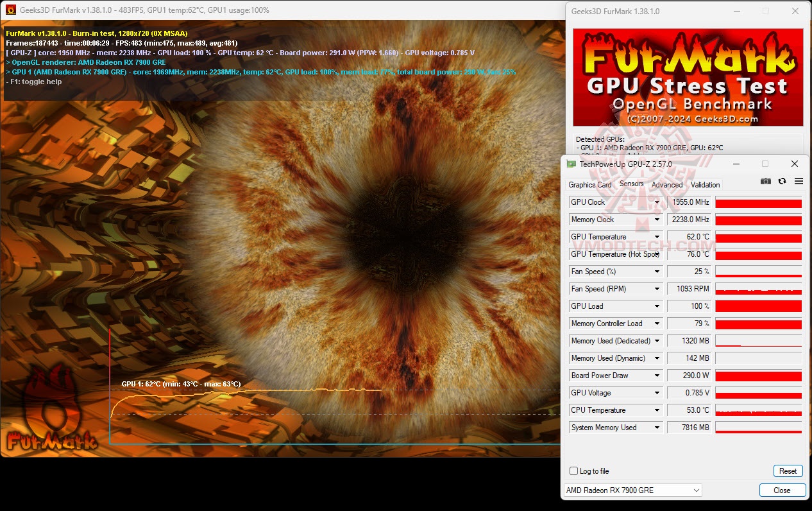Click the 0.785 V GPU Voltage value

pyautogui.click(x=689, y=393)
